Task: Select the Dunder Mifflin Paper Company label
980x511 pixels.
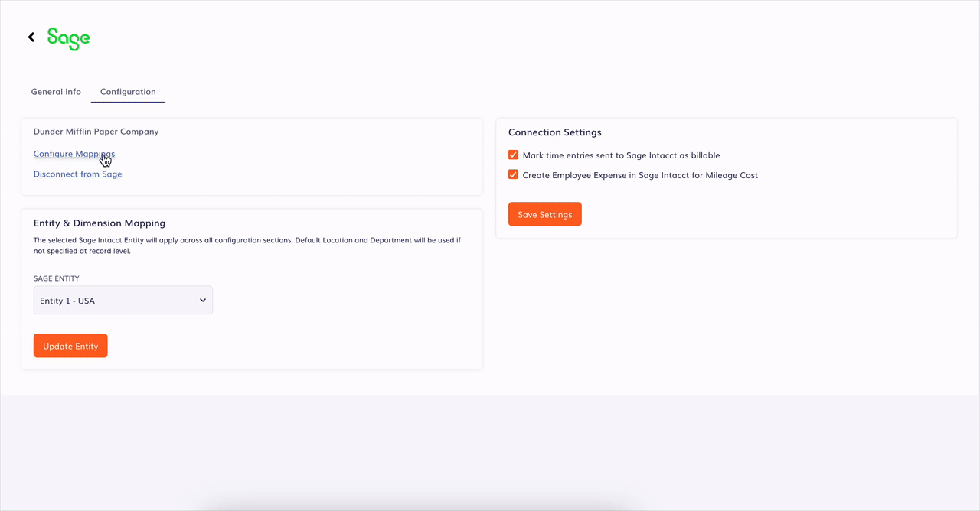Action: [96, 131]
